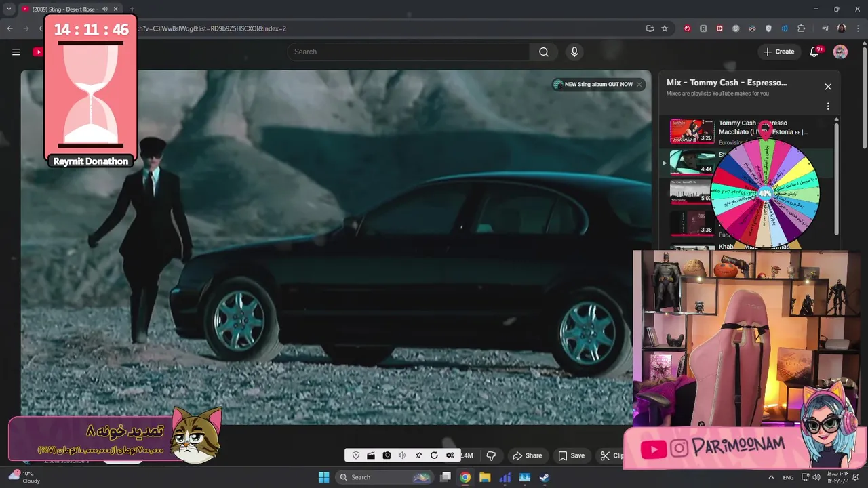Click the Create button
868x488 pixels.
(x=778, y=52)
